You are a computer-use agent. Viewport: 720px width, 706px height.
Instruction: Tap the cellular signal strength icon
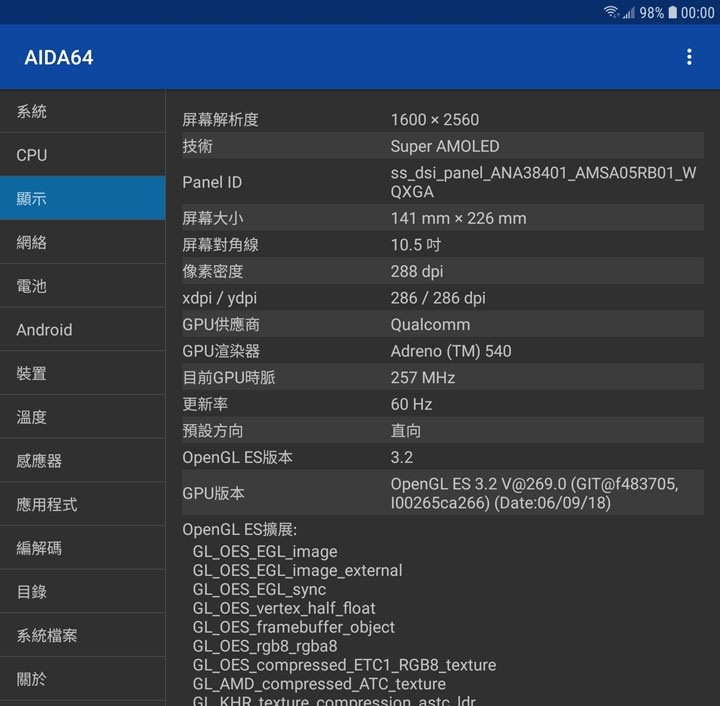click(x=629, y=12)
